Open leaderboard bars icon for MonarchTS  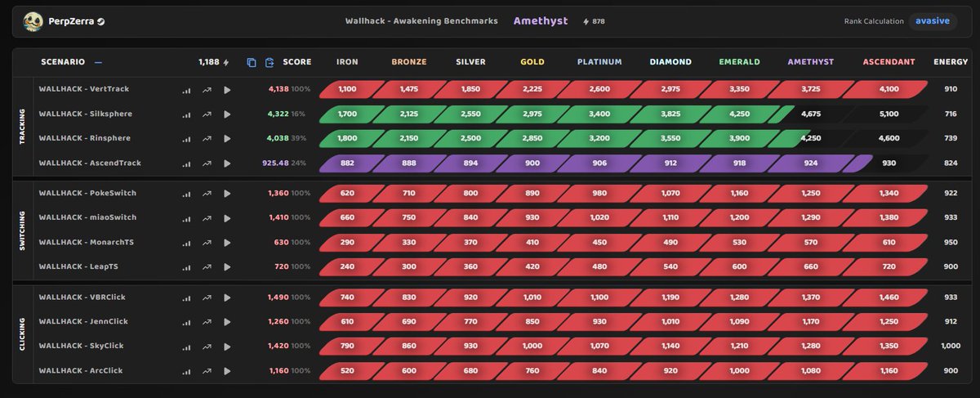[186, 243]
